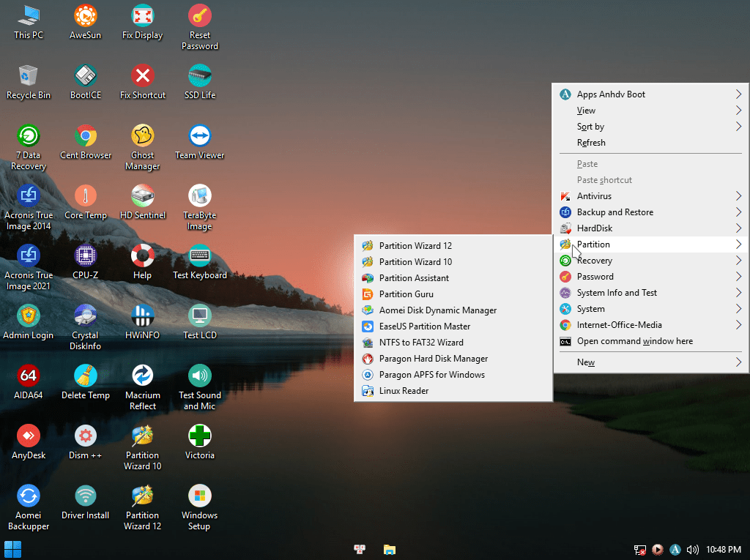Expand the Password submenu
Image resolution: width=750 pixels, height=560 pixels.
(x=650, y=277)
